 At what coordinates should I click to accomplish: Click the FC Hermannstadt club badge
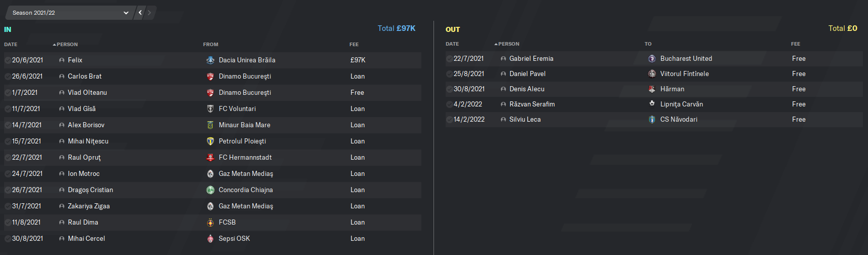210,157
